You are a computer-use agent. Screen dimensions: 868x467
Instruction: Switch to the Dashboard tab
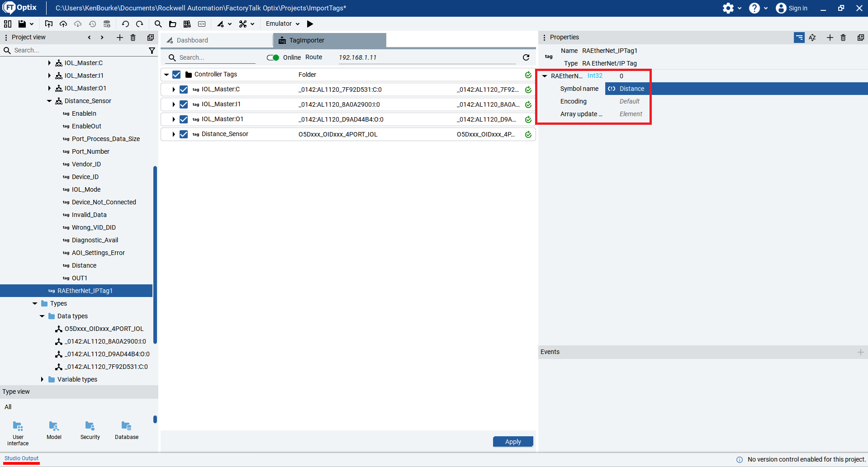coord(217,40)
